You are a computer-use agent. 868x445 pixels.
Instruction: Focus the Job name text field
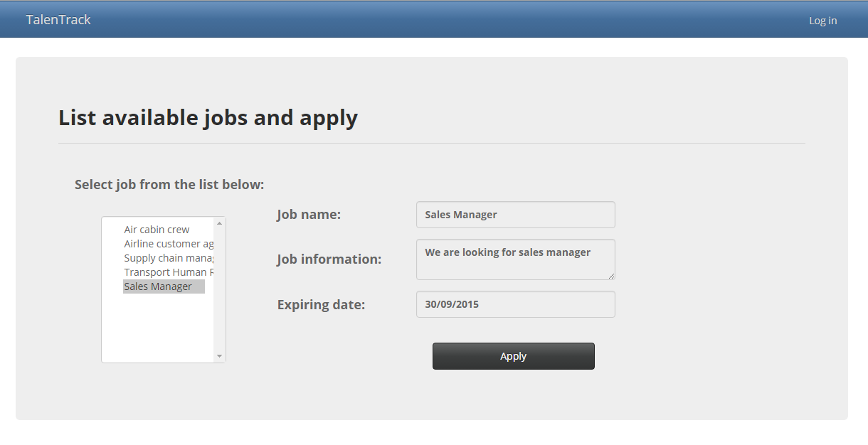click(x=515, y=215)
